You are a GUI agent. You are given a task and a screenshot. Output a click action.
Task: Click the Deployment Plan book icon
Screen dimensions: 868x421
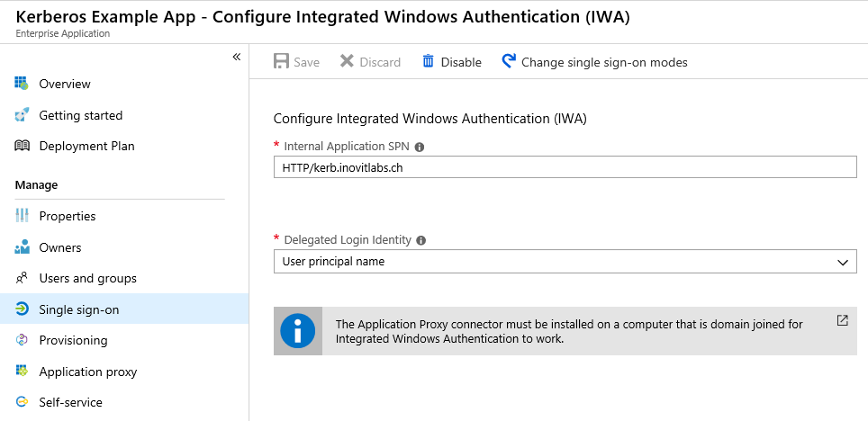(x=22, y=146)
